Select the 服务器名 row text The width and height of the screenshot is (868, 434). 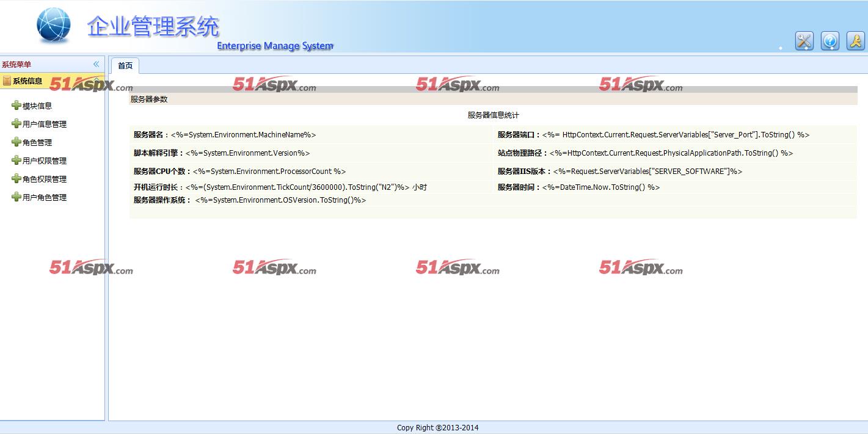[x=225, y=135]
